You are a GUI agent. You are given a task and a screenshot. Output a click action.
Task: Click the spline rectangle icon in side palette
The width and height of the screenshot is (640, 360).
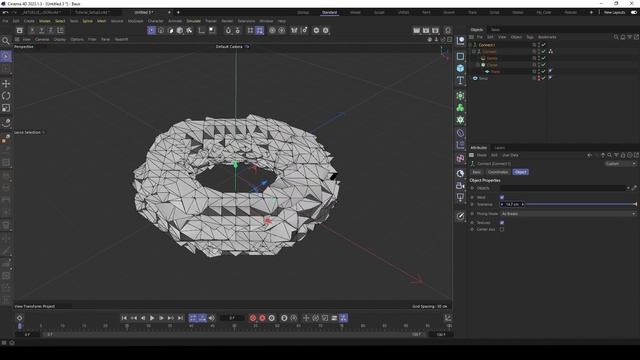click(460, 56)
